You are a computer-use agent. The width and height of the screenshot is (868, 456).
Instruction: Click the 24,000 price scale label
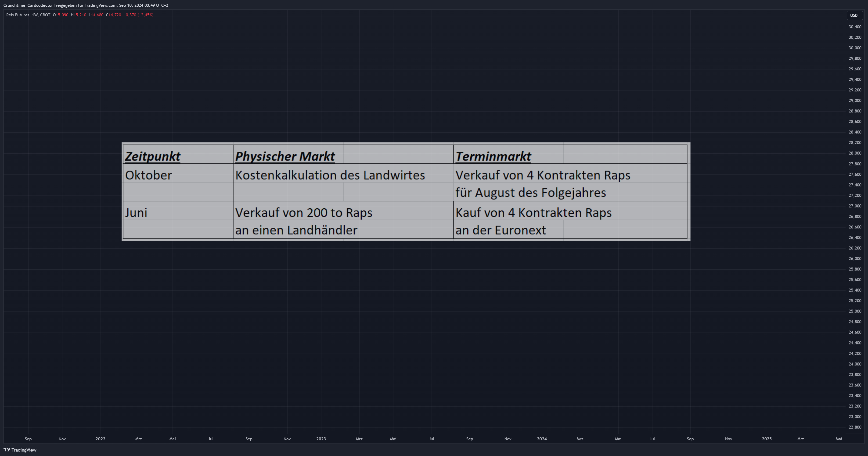pos(855,364)
